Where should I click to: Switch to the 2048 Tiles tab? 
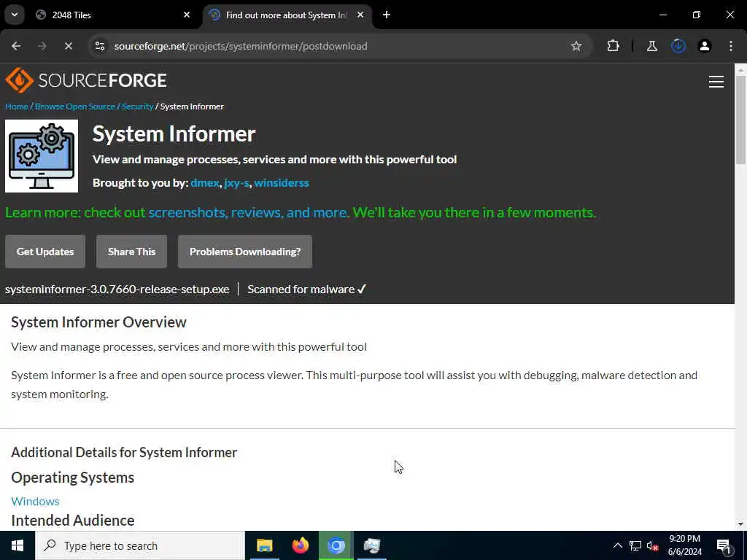[112, 15]
